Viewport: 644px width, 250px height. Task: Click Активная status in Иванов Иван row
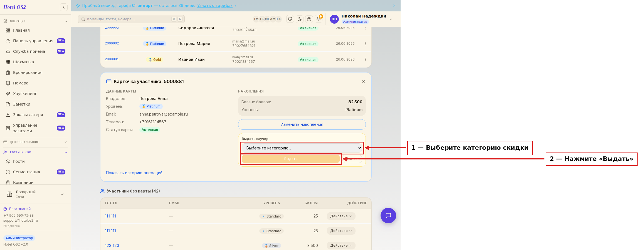click(308, 60)
